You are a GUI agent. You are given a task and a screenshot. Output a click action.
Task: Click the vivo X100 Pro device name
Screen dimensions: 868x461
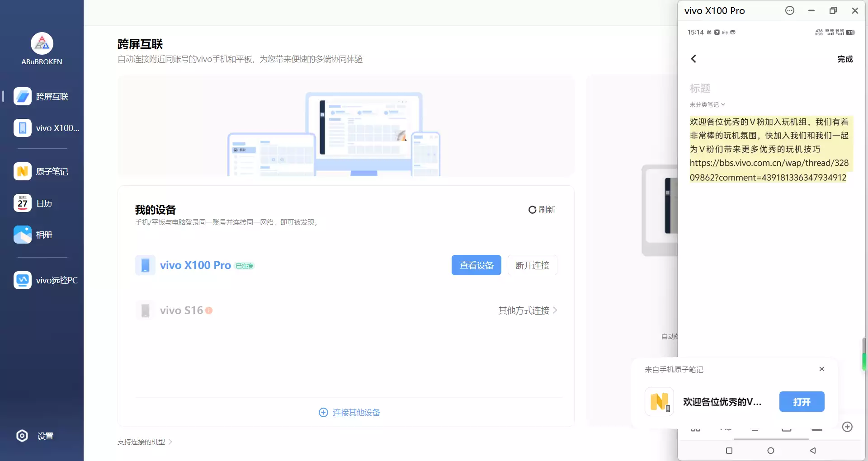[x=195, y=265]
